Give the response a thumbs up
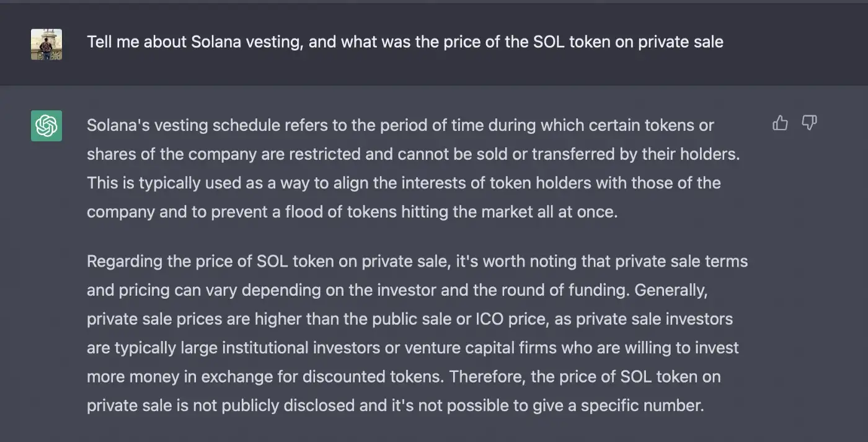 [x=780, y=123]
